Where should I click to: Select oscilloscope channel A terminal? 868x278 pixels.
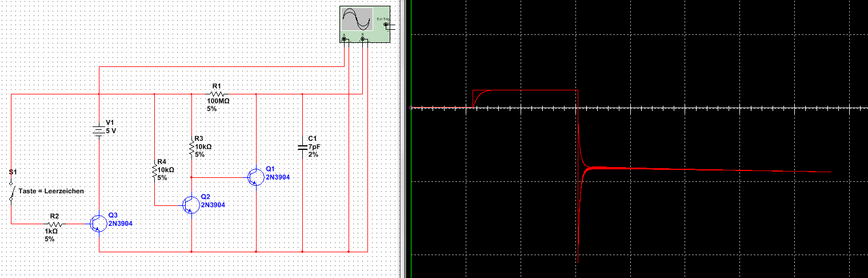tap(345, 39)
